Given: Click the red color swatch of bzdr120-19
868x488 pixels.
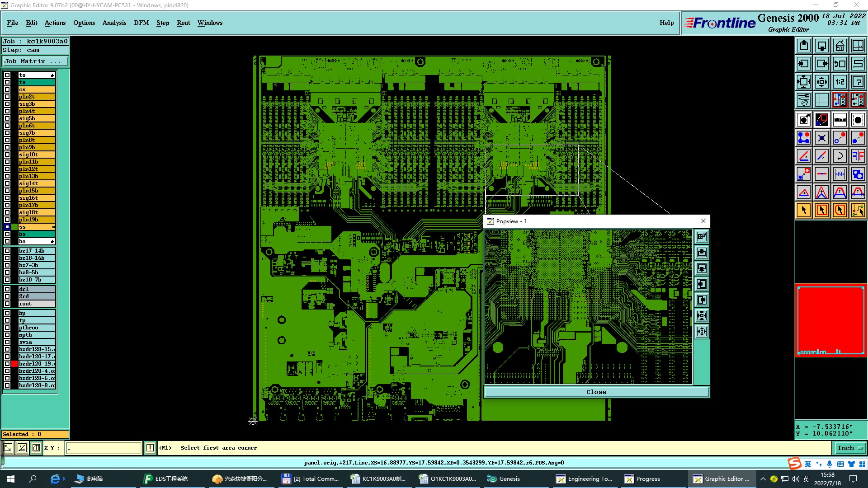Looking at the screenshot, I should coord(14,364).
